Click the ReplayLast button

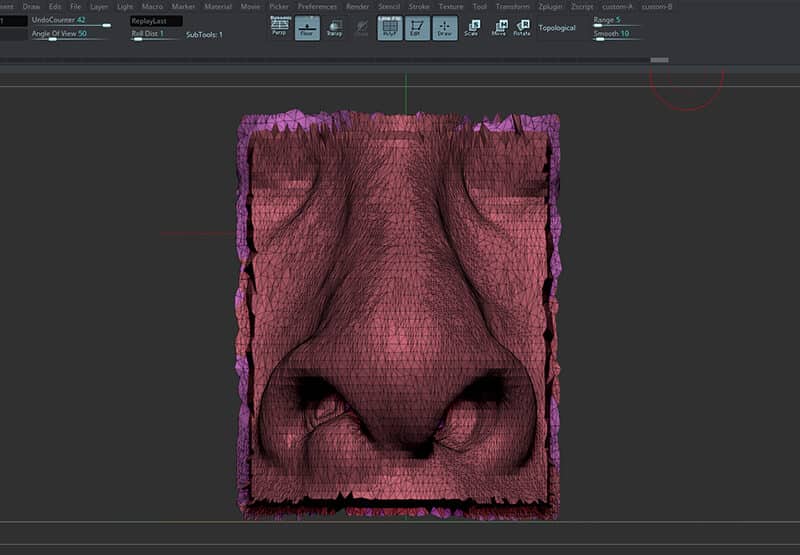click(156, 21)
